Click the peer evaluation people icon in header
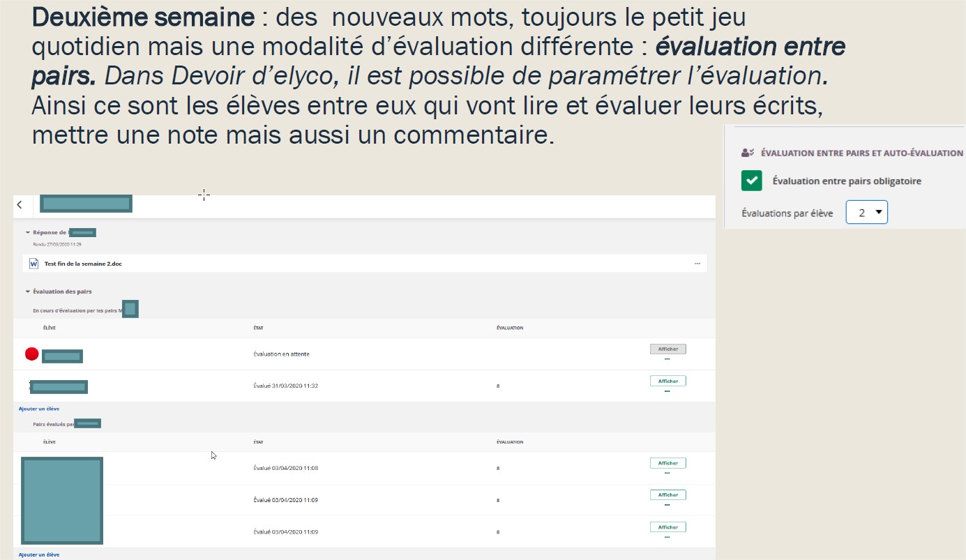Screen dimensions: 966x560 pyautogui.click(x=747, y=153)
